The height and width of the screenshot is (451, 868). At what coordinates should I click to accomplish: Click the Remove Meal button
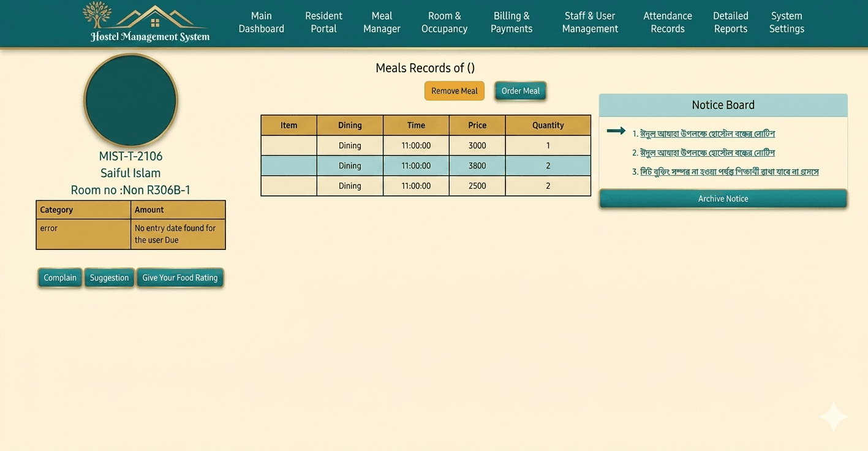click(455, 91)
